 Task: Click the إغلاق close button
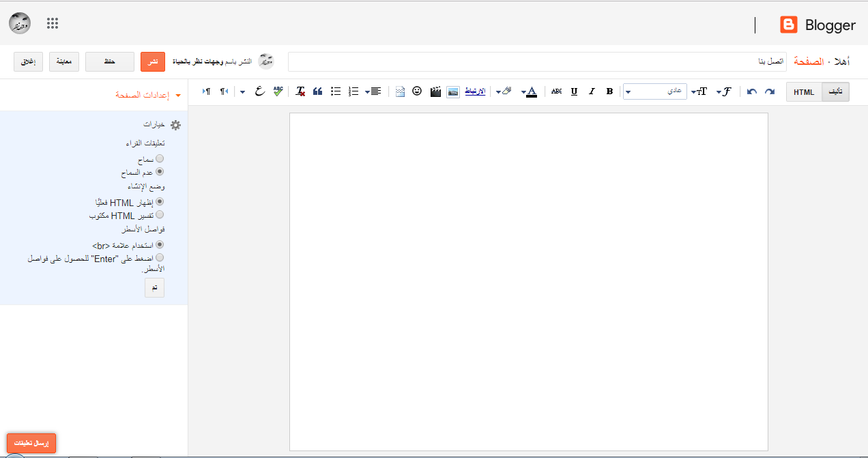click(28, 61)
